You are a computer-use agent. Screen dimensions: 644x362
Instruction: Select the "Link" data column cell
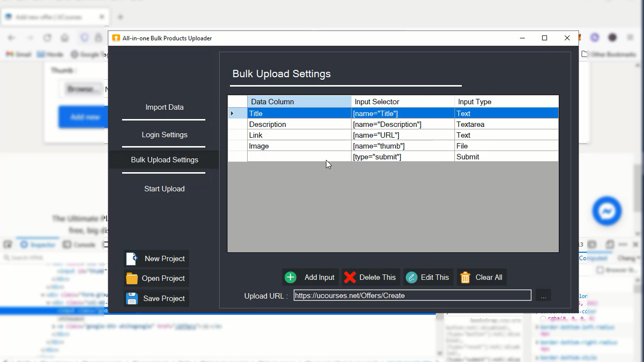click(299, 135)
